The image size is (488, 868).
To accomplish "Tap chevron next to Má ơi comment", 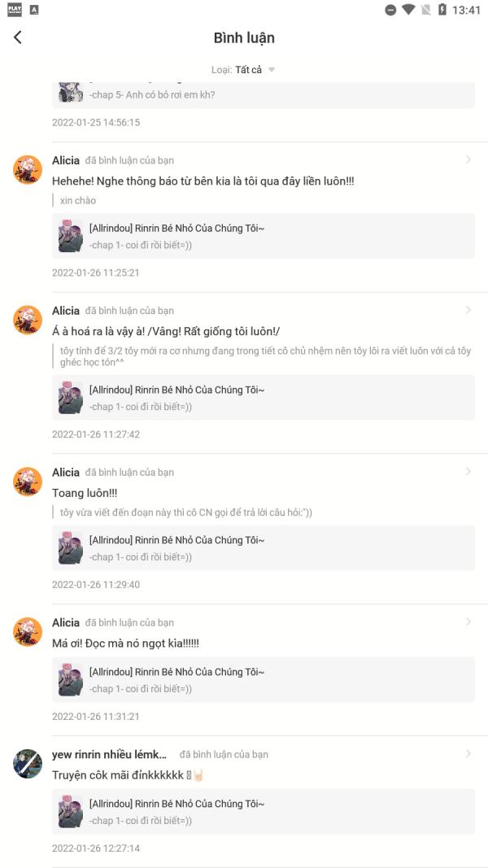I will pos(468,622).
